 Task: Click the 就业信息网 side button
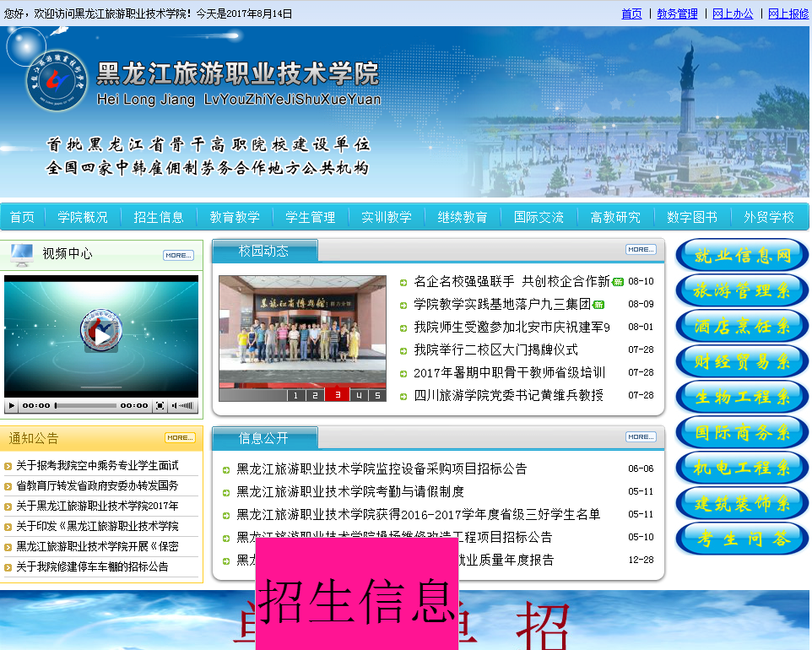coord(742,256)
